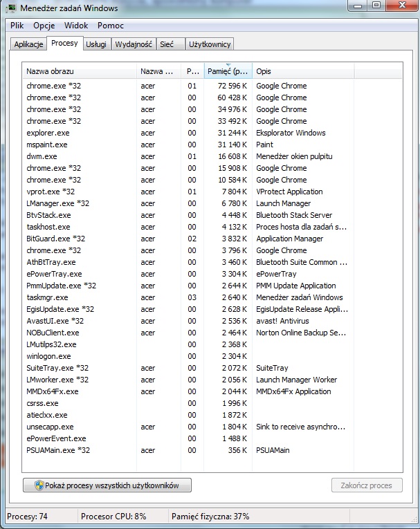Switch to the Aplikacje tab
This screenshot has height=529, width=420.
tap(28, 44)
